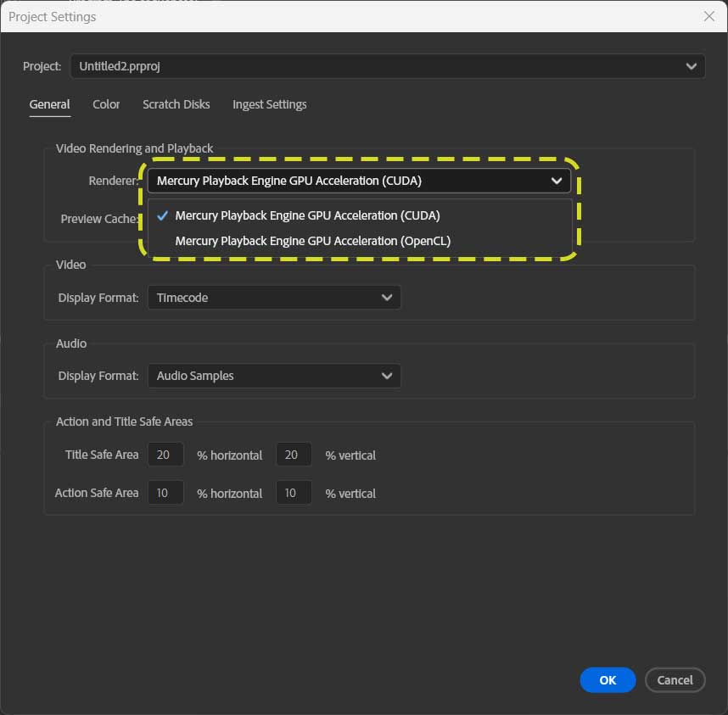Open the Color tab
This screenshot has height=715, width=728.
coord(106,104)
